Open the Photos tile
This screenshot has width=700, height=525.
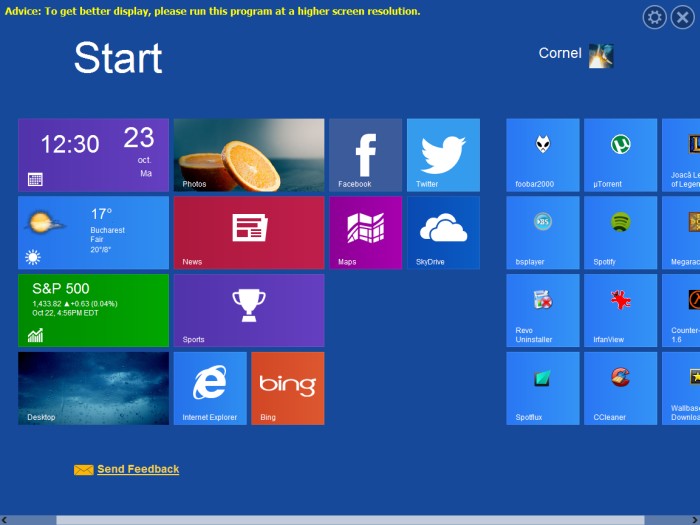click(x=249, y=155)
